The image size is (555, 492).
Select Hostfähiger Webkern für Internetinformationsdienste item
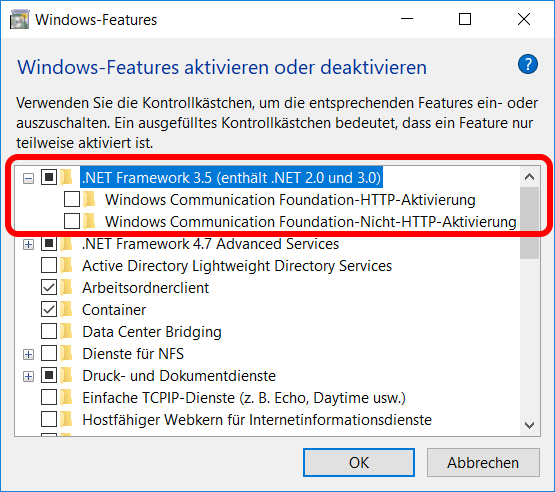click(x=257, y=420)
